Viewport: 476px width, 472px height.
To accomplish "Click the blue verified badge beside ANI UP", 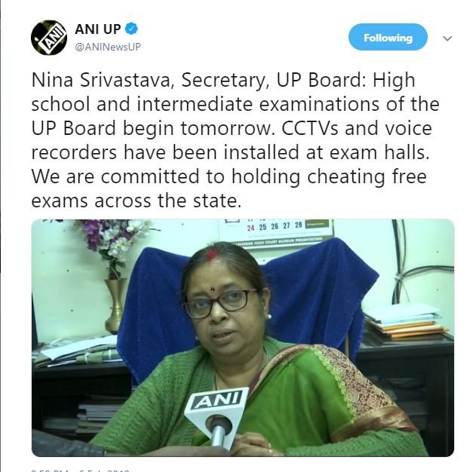I will [131, 29].
